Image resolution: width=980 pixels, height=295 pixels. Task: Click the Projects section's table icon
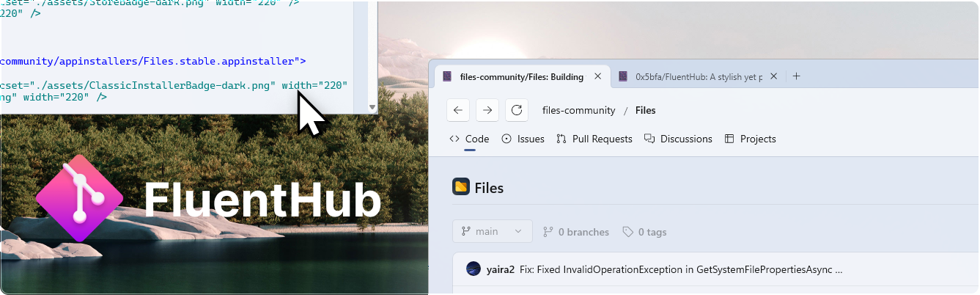(x=729, y=139)
